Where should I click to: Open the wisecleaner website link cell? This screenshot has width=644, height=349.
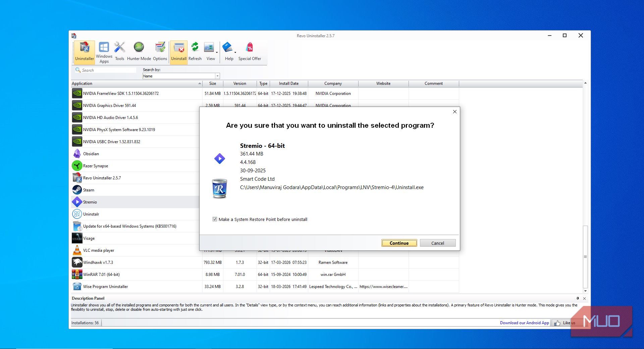pos(383,286)
